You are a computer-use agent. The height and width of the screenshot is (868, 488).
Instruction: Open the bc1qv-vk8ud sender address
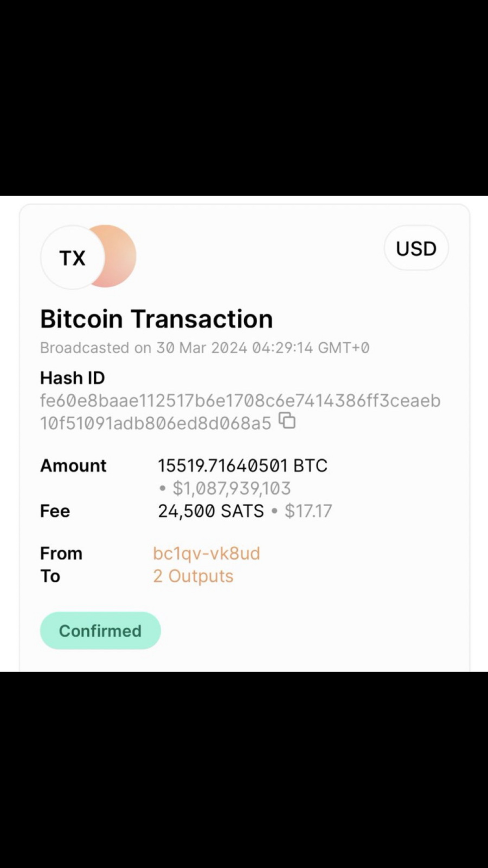[207, 553]
